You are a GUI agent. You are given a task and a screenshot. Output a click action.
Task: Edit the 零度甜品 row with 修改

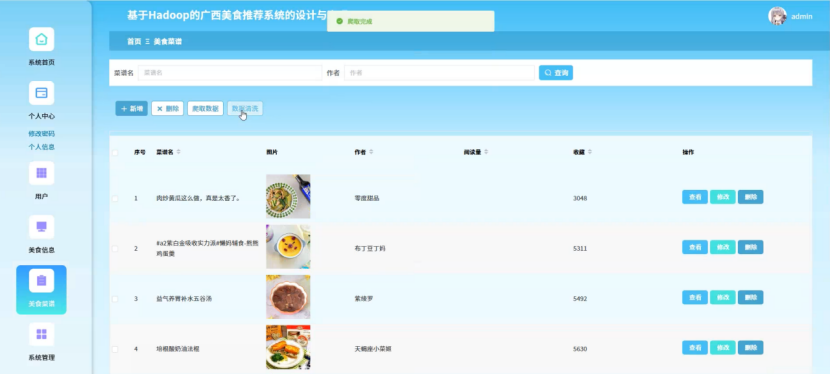(723, 197)
